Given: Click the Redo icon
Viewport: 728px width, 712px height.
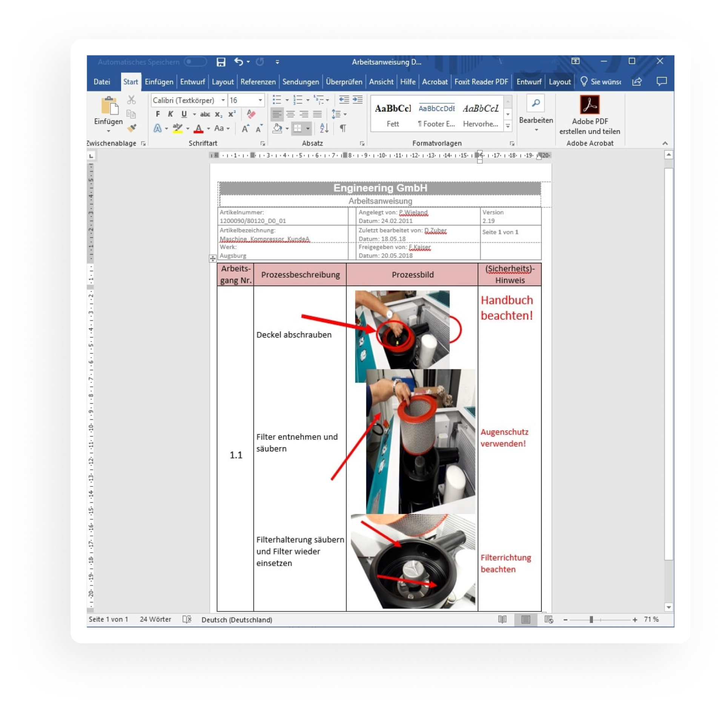Looking at the screenshot, I should tap(260, 62).
